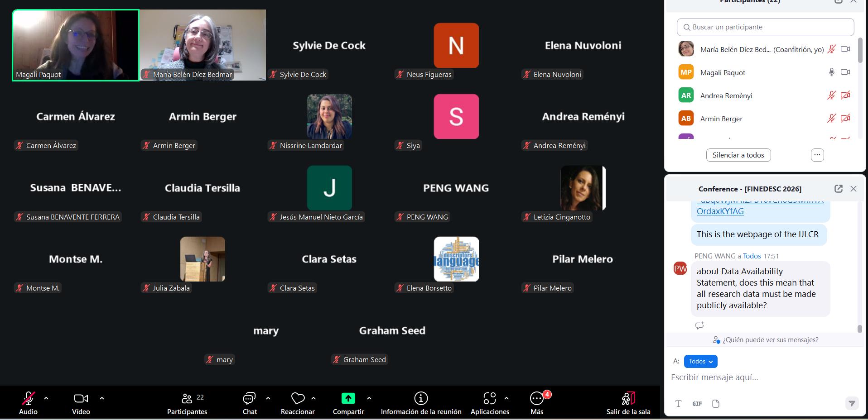Open the Participantes panel icon
Image resolution: width=868 pixels, height=420 pixels.
[187, 399]
